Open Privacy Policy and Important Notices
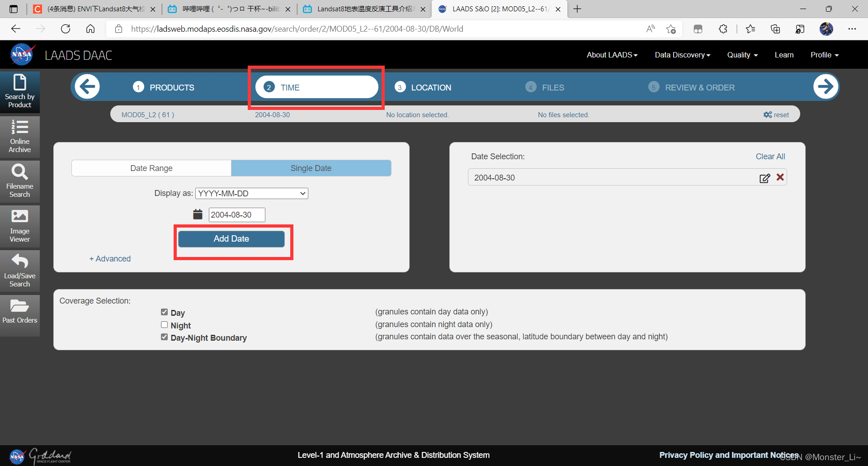The width and height of the screenshot is (868, 466). click(729, 455)
